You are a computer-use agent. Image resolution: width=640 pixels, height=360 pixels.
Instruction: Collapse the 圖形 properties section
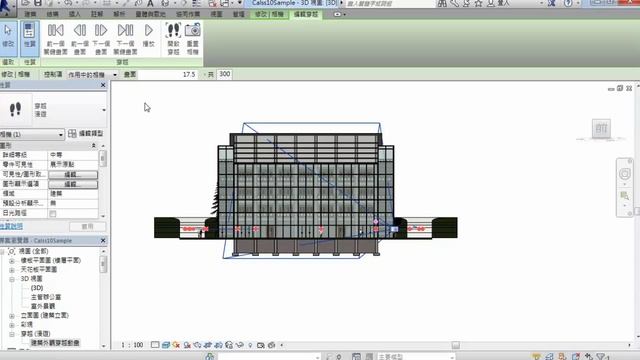pos(93,146)
